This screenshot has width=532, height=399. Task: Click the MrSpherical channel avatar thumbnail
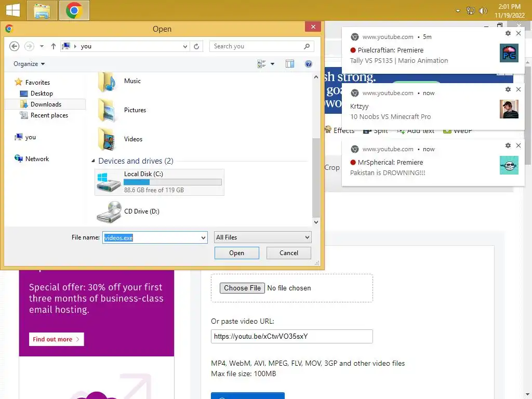click(x=509, y=165)
